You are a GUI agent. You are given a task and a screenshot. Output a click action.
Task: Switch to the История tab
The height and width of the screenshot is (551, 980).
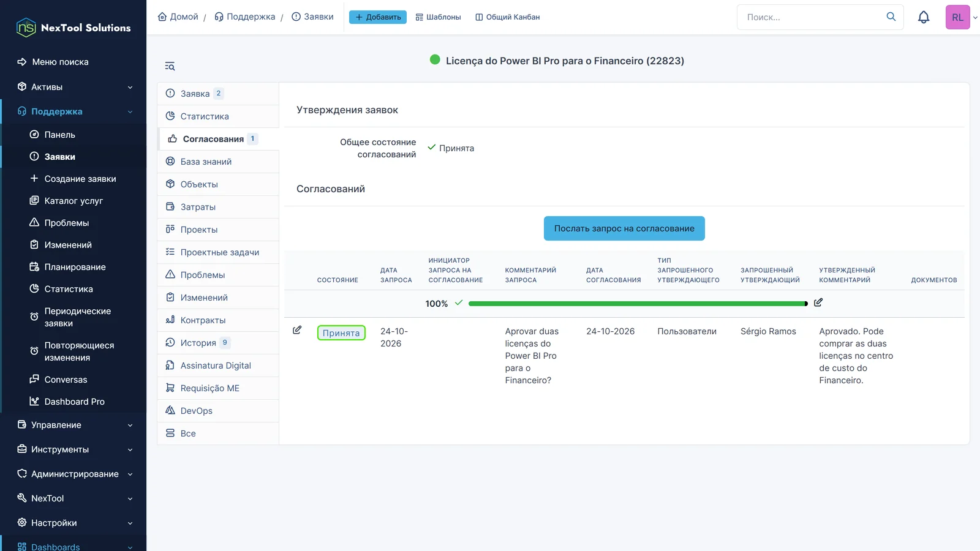click(218, 343)
